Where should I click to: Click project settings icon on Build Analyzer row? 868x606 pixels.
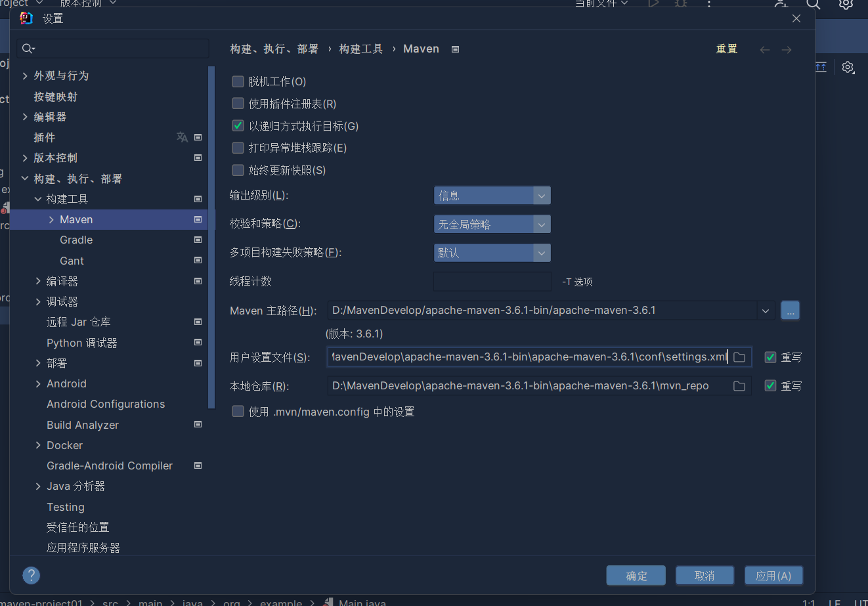coord(198,425)
